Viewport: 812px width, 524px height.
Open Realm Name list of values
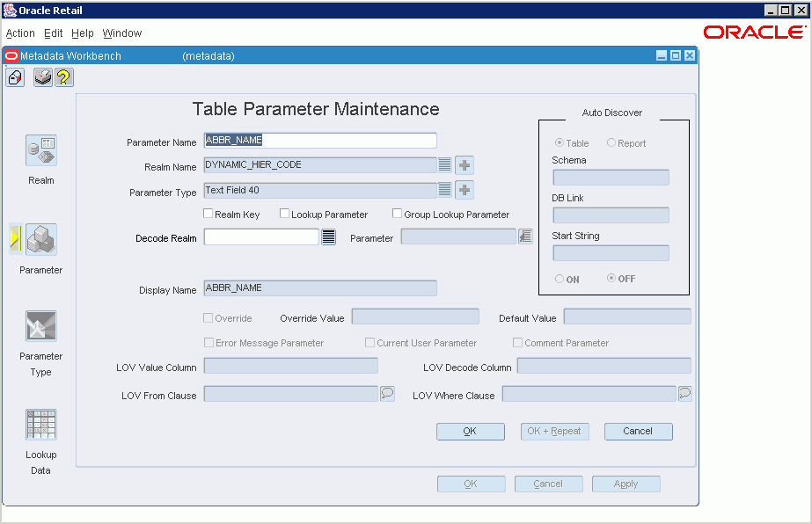pos(444,164)
